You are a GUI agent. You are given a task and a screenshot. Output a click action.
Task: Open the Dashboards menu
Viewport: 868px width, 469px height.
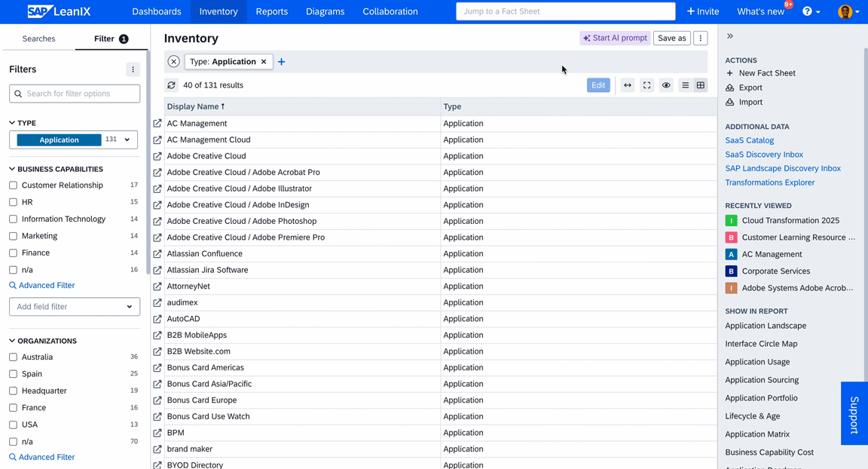157,11
